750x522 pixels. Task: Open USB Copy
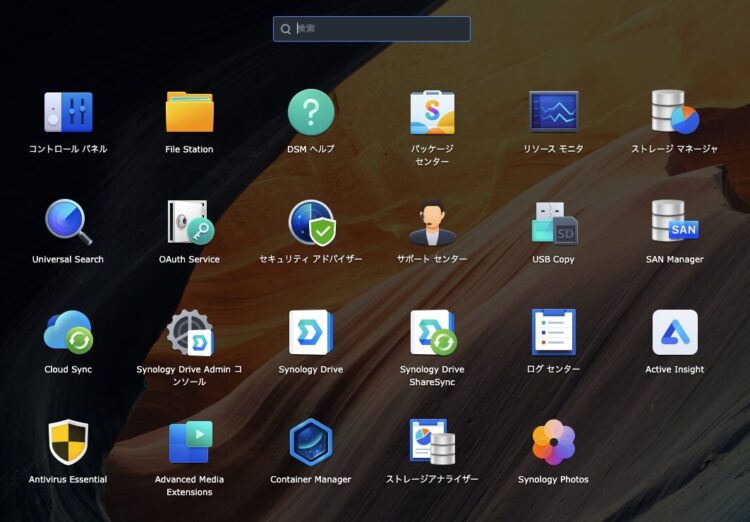click(553, 223)
